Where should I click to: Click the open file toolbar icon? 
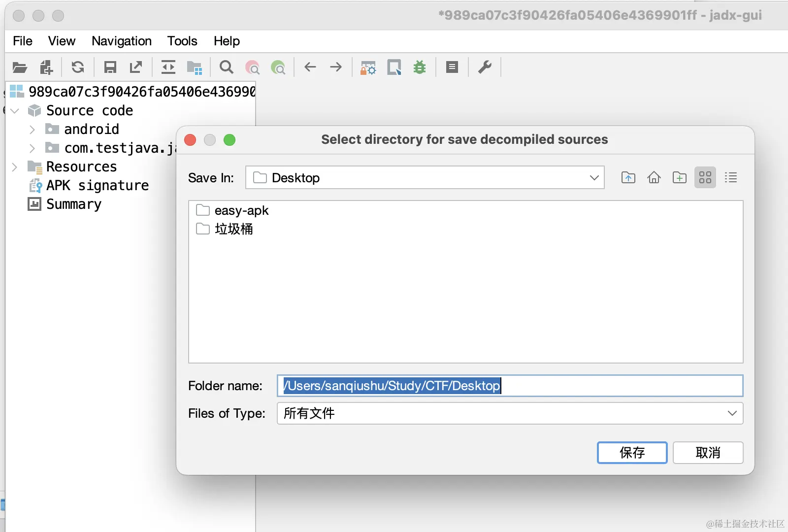point(20,67)
